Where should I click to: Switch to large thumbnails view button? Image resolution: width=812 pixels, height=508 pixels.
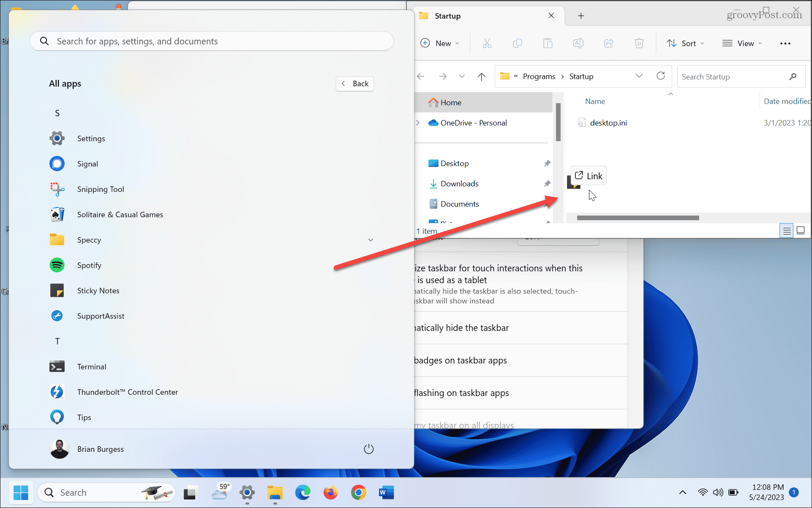pos(801,231)
